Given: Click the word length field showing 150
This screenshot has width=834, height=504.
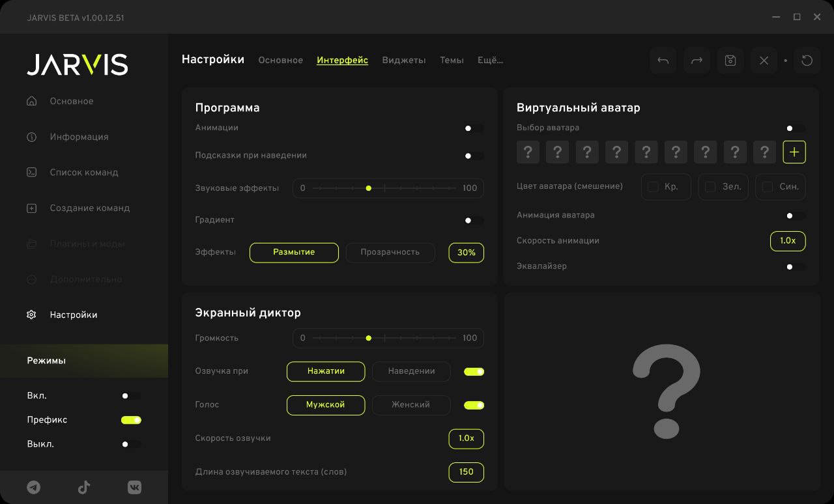Looking at the screenshot, I should tap(466, 472).
